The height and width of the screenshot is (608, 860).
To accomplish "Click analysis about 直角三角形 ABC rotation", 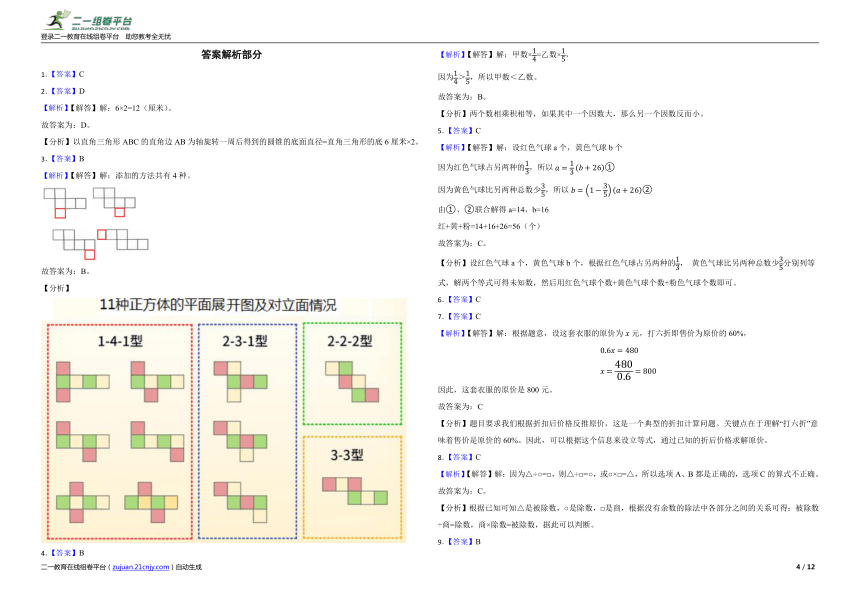I will pyautogui.click(x=231, y=142).
